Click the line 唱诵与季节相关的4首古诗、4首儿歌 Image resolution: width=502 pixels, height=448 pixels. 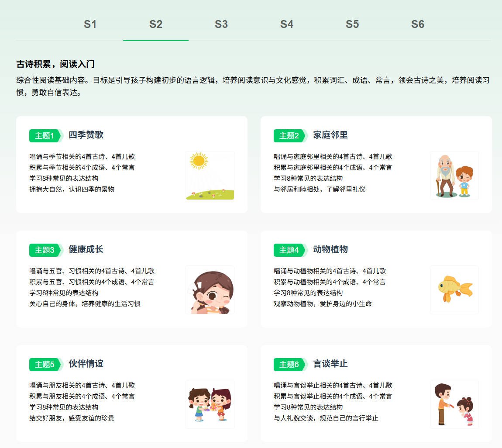click(x=82, y=157)
